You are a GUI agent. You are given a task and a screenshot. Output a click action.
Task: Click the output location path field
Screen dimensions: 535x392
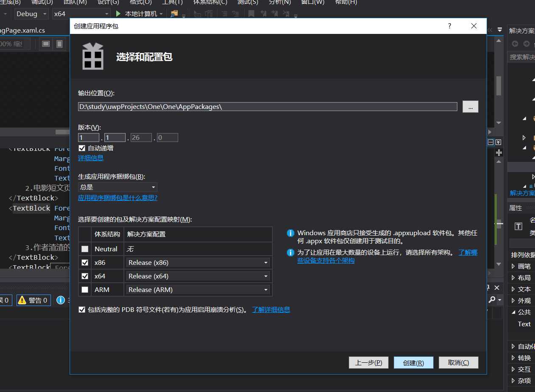tap(268, 107)
